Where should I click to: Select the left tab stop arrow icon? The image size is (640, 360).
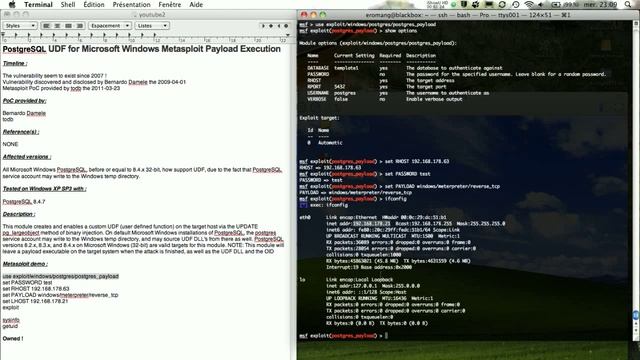263,26
